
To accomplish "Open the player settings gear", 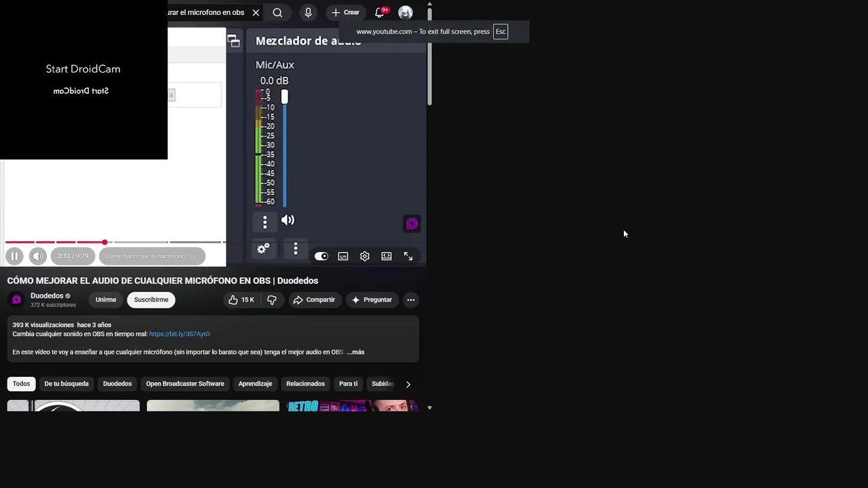I will pos(365,256).
